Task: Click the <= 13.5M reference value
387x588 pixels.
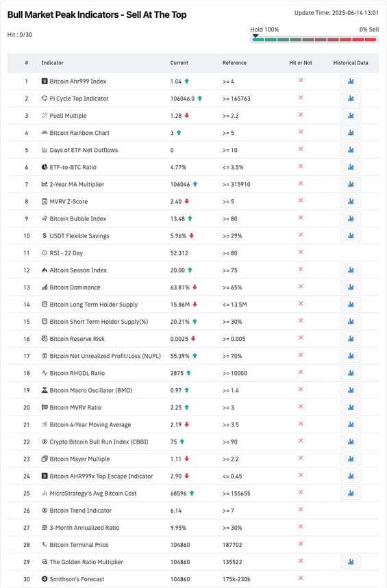Action: 235,305
